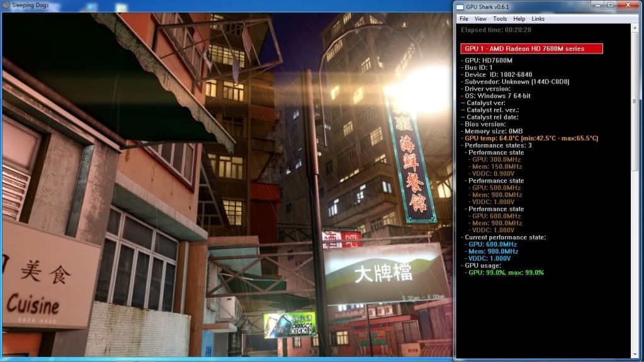The height and width of the screenshot is (362, 644).
Task: Click the blue GPU: 600.0MHz current value
Action: click(491, 244)
